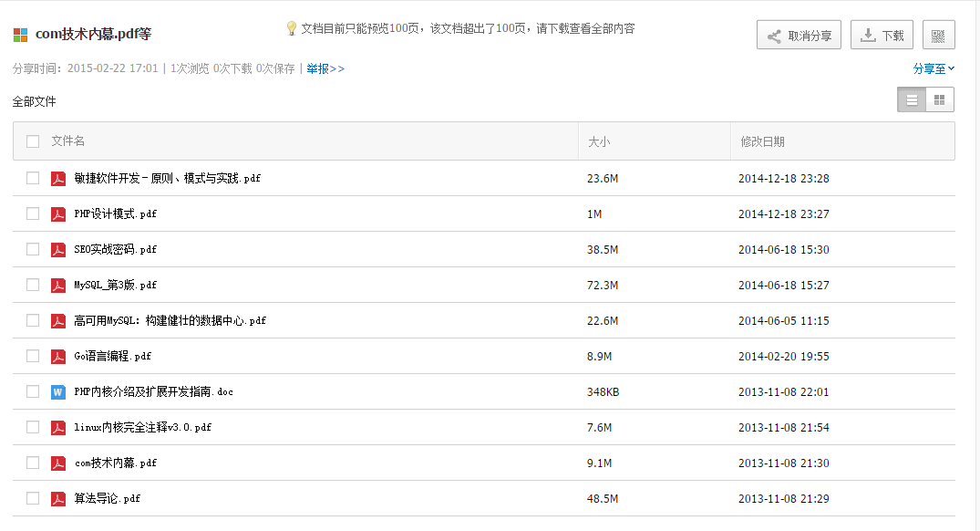Image resolution: width=980 pixels, height=531 pixels.
Task: Sort files by 大小 column header
Action: pyautogui.click(x=599, y=142)
